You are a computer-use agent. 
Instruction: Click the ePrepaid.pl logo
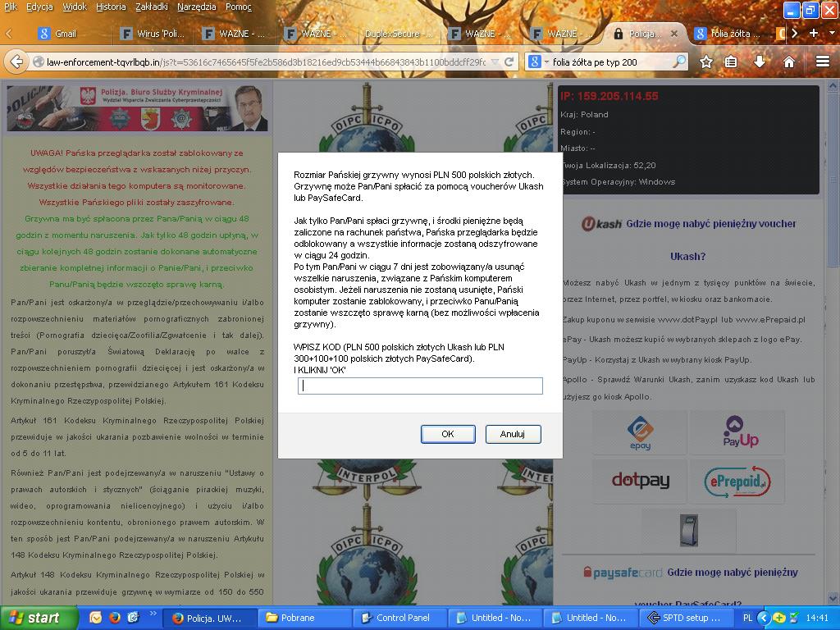point(737,481)
